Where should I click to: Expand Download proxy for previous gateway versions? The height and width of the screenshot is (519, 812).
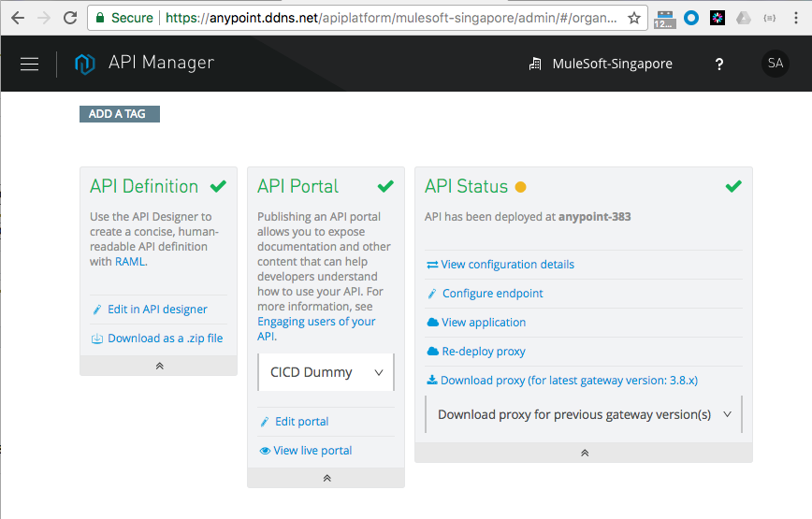point(584,414)
